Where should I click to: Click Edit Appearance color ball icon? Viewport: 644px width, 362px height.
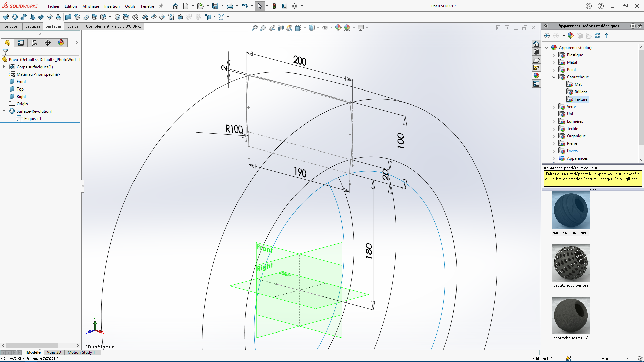338,28
